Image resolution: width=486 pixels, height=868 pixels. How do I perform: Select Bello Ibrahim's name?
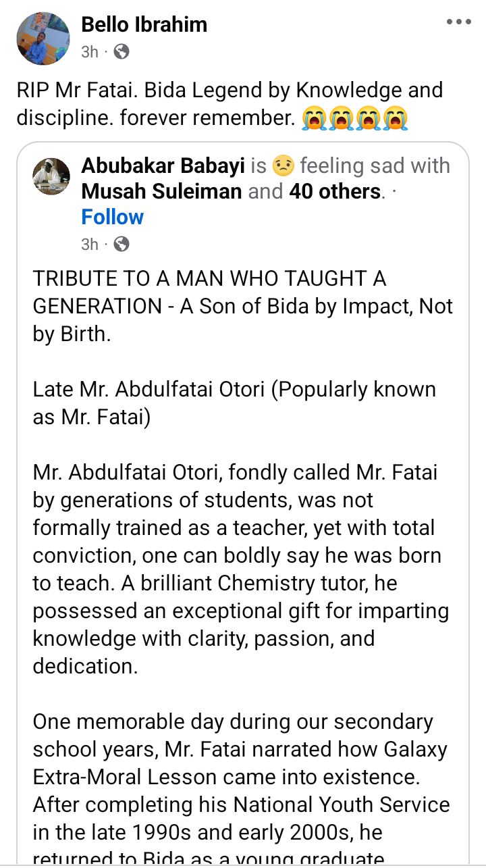coord(143,25)
